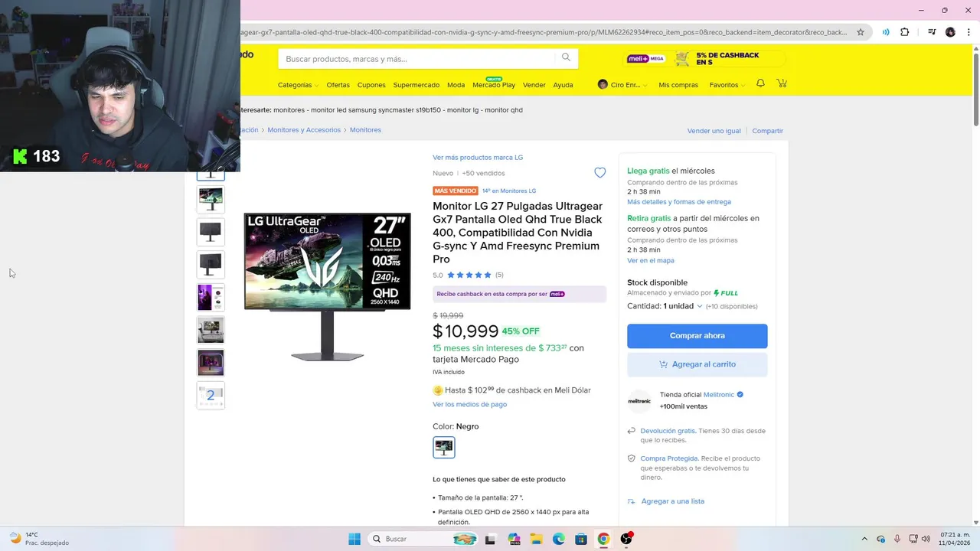Image resolution: width=980 pixels, height=551 pixels.
Task: Click the 14º en Monitores LG ranking link
Action: coord(509,191)
